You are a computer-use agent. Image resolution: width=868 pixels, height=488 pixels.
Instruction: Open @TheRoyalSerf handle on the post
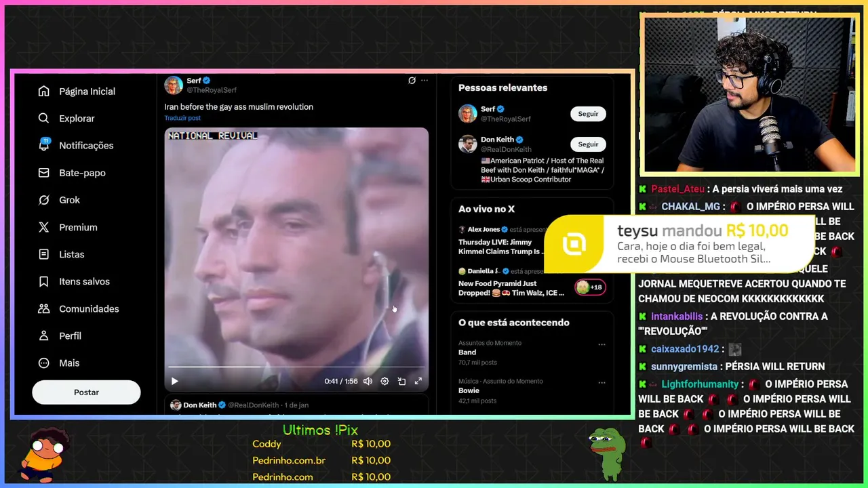(x=212, y=90)
